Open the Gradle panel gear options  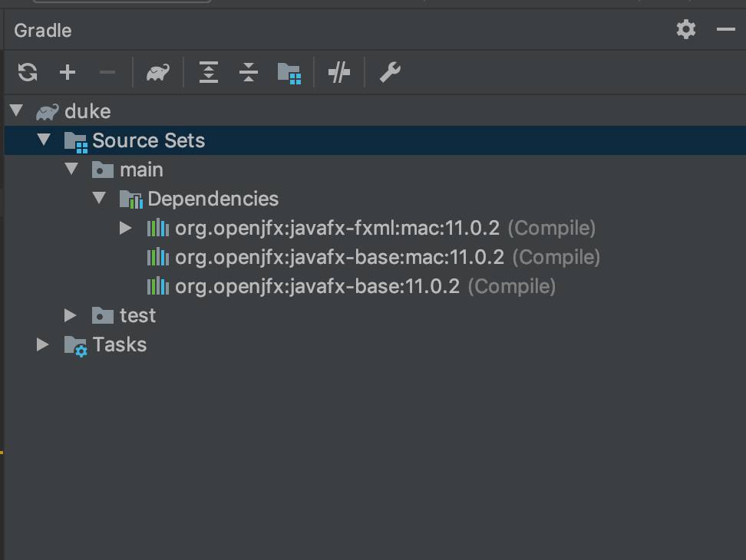[685, 30]
